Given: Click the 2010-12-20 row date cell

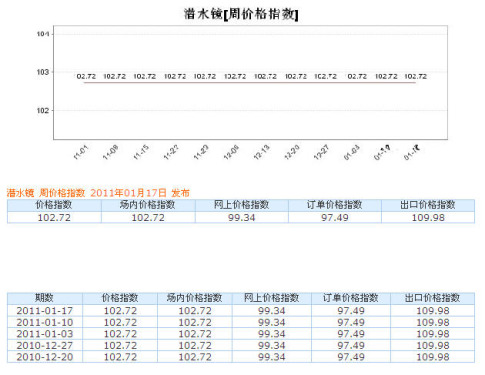Looking at the screenshot, I should pyautogui.click(x=45, y=357).
